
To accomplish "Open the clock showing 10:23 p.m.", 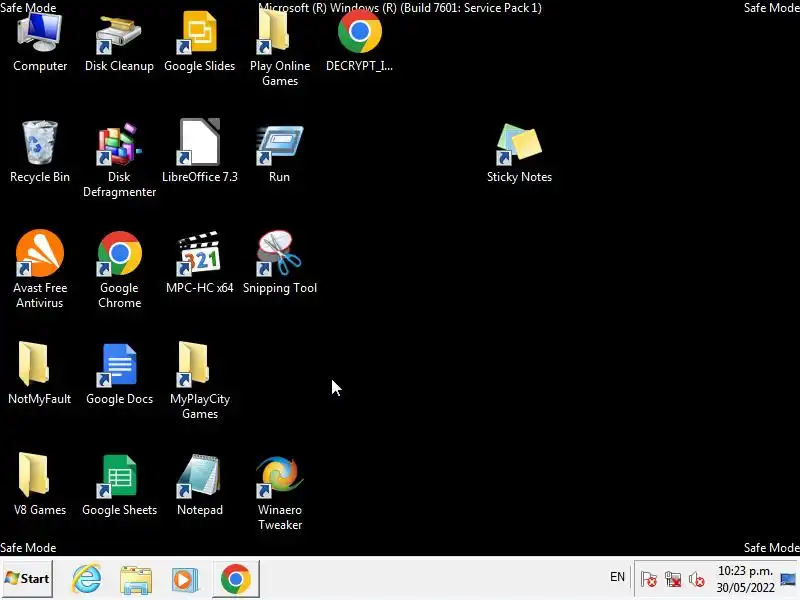I will pos(745,579).
